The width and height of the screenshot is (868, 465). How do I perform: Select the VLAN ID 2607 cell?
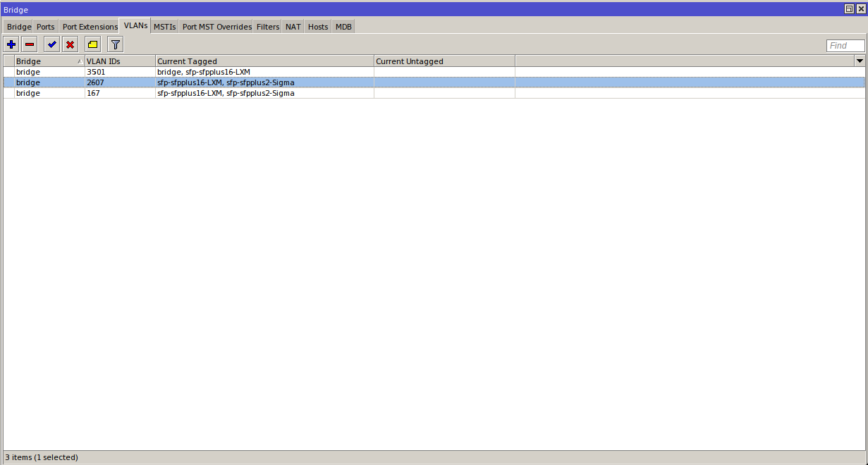pos(120,82)
